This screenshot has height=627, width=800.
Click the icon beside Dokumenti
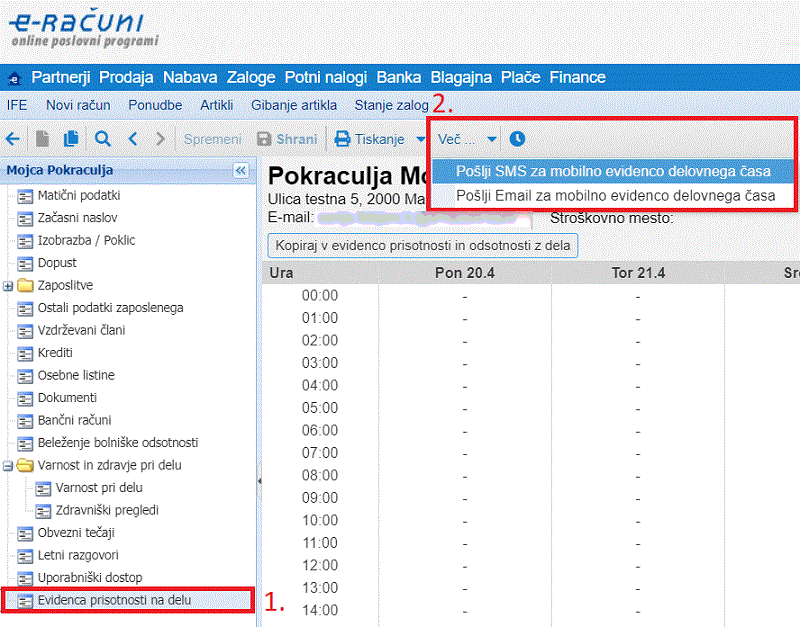(x=25, y=398)
